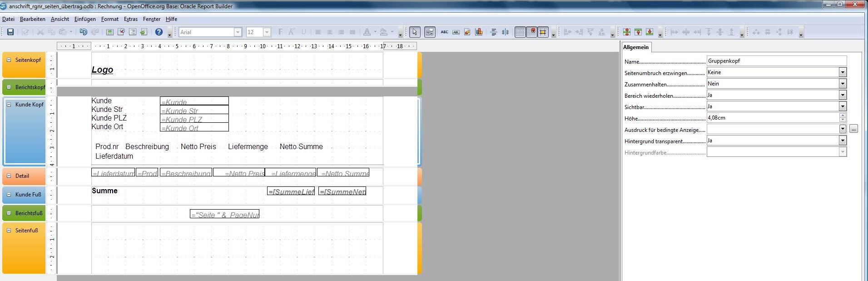Collapse the Seitenkopf section
Screen dimensions: 868x281
pyautogui.click(x=9, y=60)
